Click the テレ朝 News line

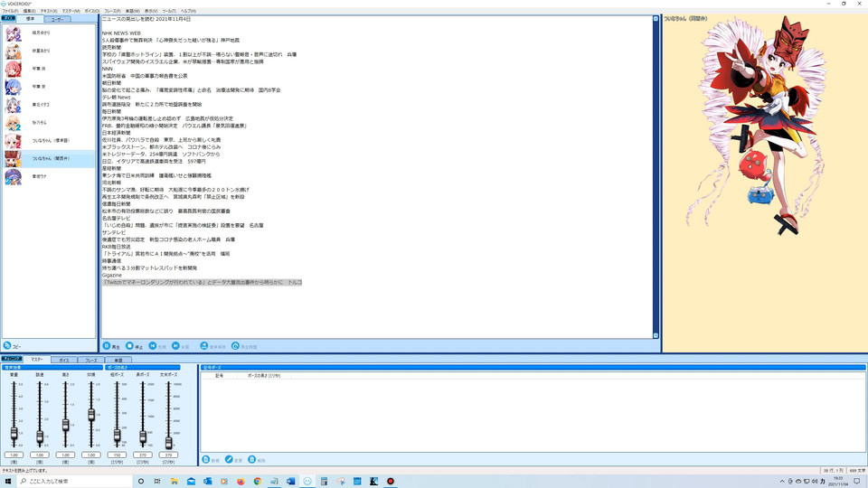click(x=117, y=98)
